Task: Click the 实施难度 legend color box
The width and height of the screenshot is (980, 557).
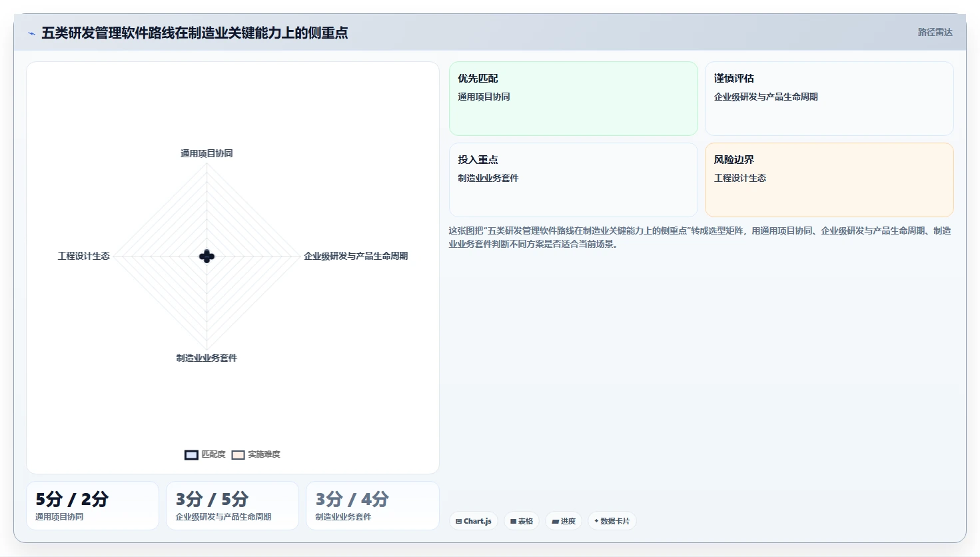Action: click(238, 455)
